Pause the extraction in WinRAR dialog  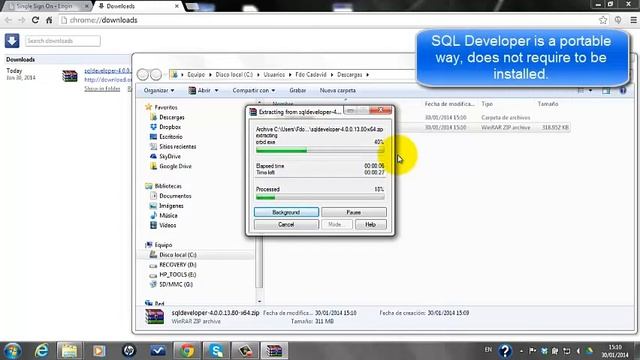[353, 212]
